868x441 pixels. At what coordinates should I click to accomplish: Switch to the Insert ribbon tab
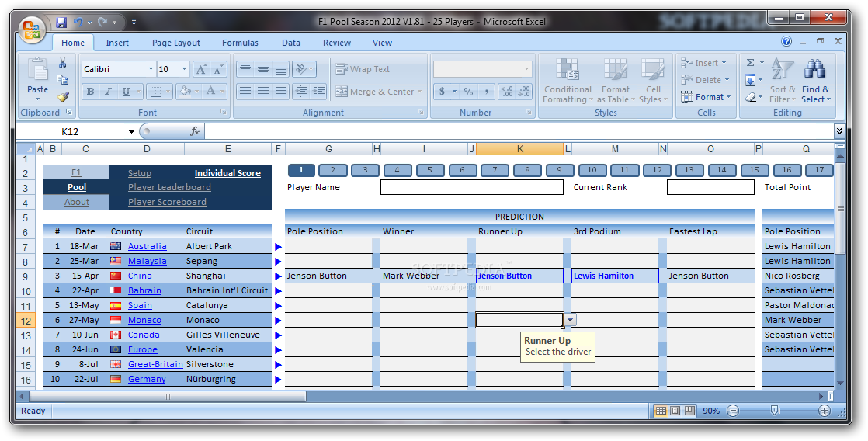117,43
